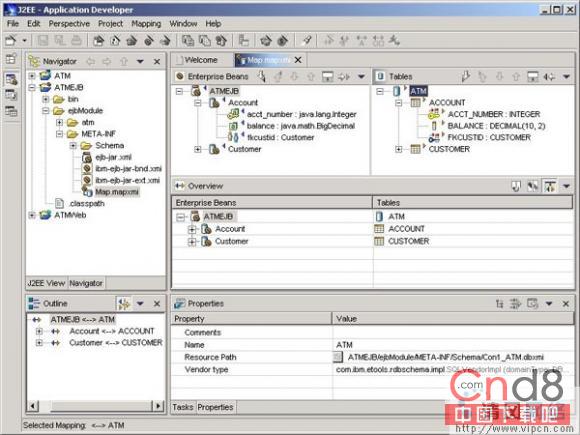Click Outline scrollbar left arrow
This screenshot has width=580, height=435.
[x=33, y=406]
